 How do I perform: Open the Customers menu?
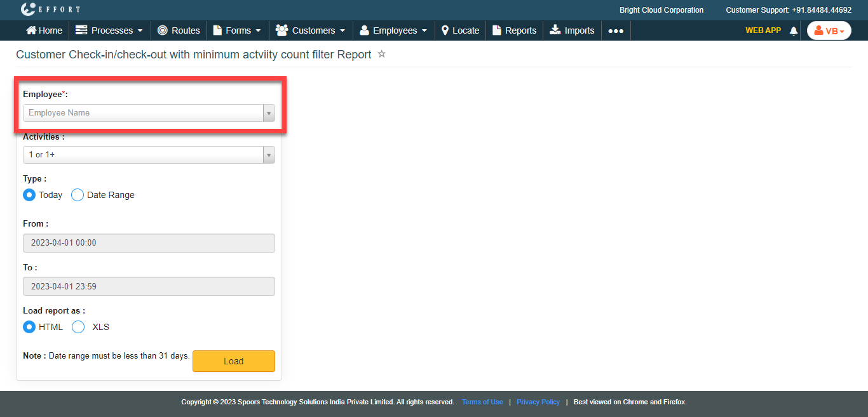click(x=311, y=30)
